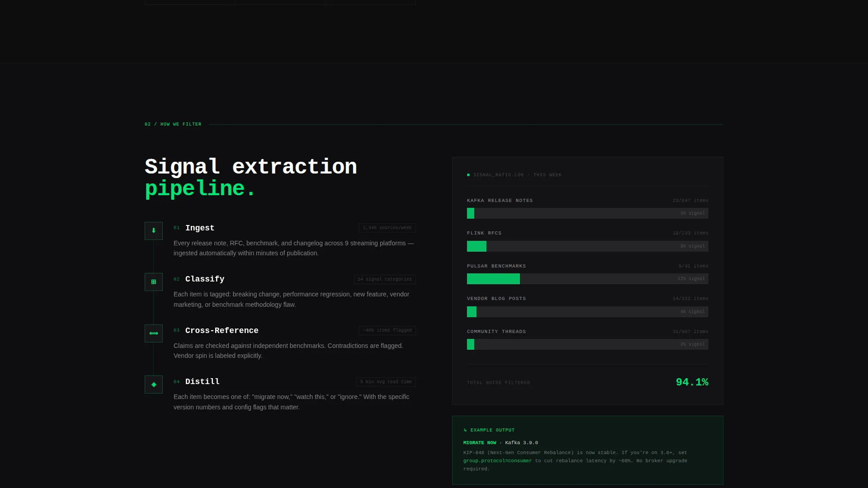This screenshot has height=488, width=868.
Task: Click the 'PULSAR BENCHMARKS' label
Action: coord(496,266)
